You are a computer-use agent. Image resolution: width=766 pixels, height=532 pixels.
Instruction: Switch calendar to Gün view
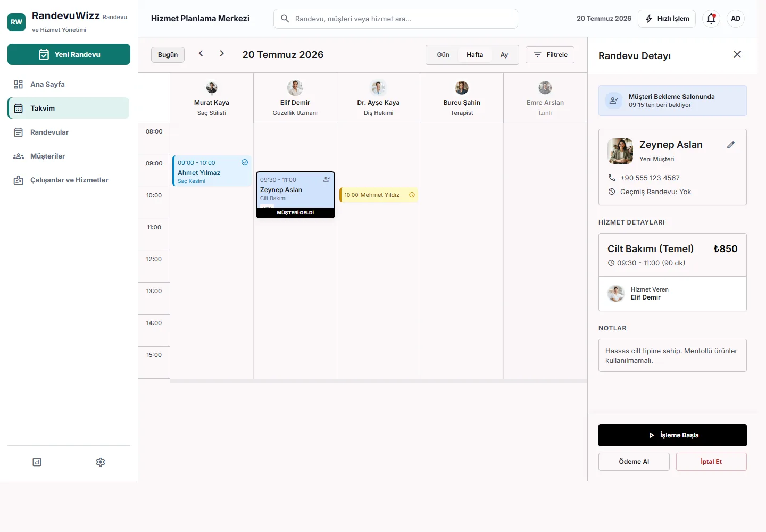point(443,55)
